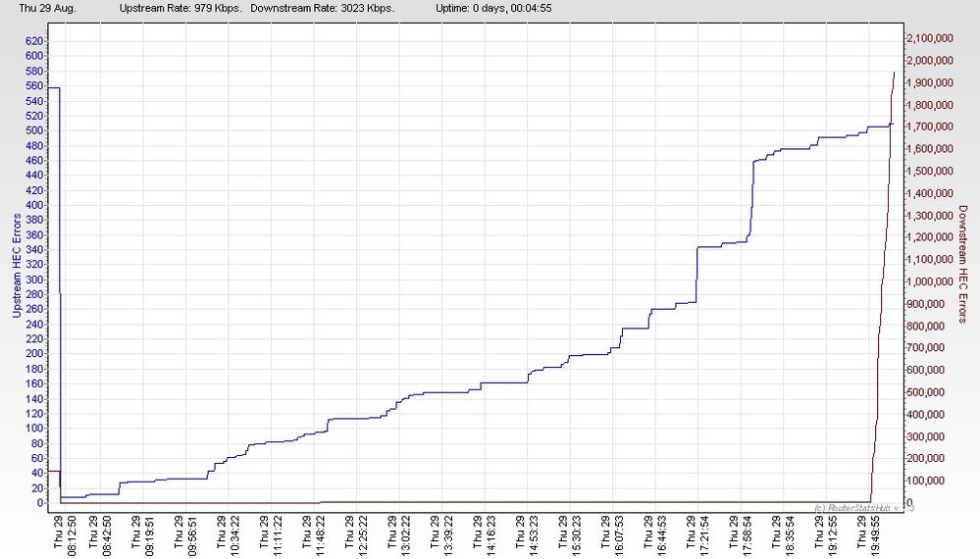Click the 1,900,000 value on the right axis
This screenshot has width=980, height=559.
pyautogui.click(x=931, y=83)
